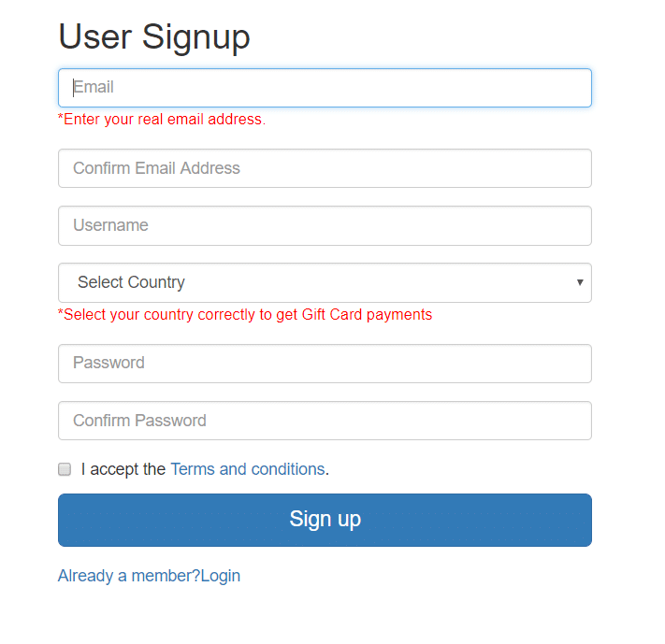Image resolution: width=665 pixels, height=644 pixels.
Task: Click the Email input field
Action: click(325, 88)
